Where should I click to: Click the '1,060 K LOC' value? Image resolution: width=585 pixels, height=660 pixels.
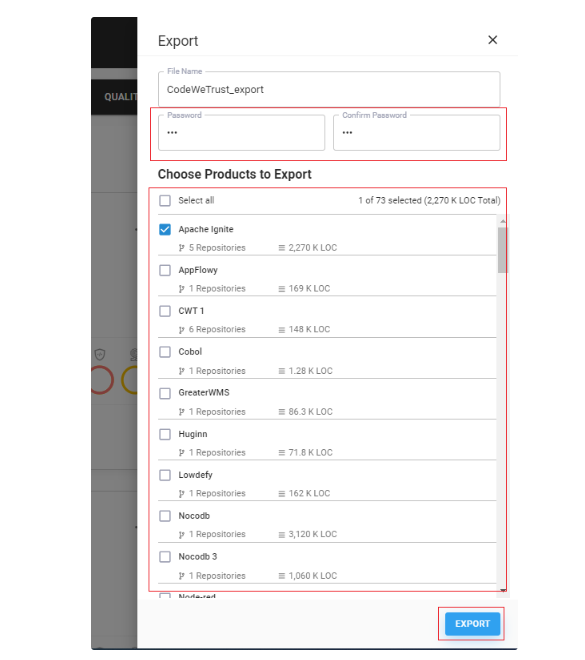[313, 576]
